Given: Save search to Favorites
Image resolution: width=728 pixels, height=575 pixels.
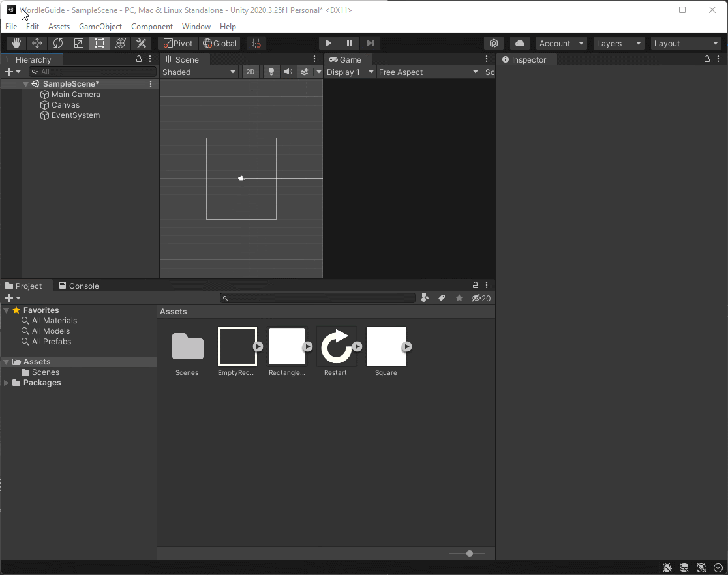Looking at the screenshot, I should coord(459,298).
